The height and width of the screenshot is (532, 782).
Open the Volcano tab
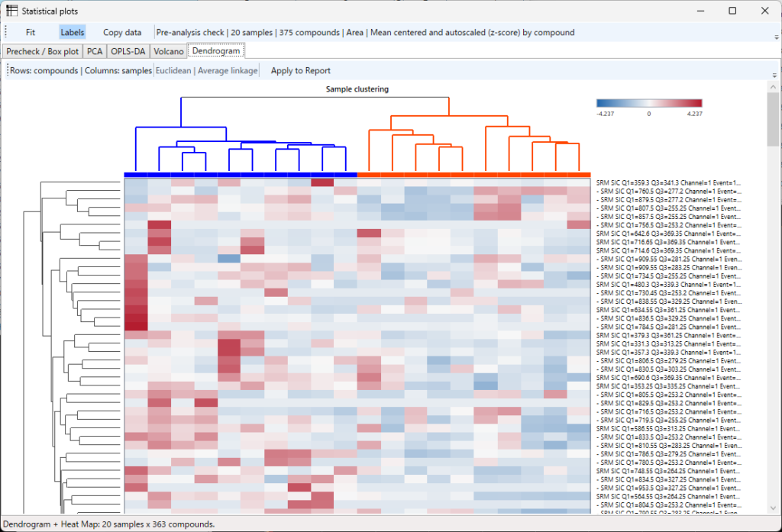(x=169, y=51)
